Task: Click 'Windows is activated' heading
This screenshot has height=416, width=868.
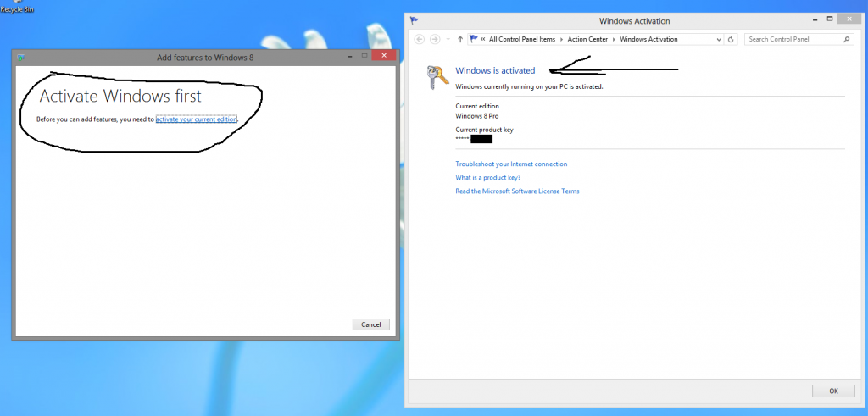Action: 495,71
